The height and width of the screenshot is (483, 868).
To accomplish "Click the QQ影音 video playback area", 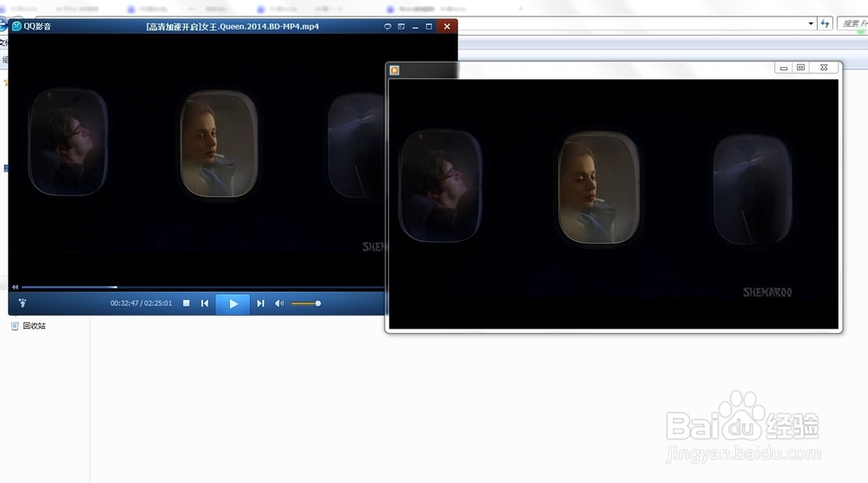I will pos(196,158).
